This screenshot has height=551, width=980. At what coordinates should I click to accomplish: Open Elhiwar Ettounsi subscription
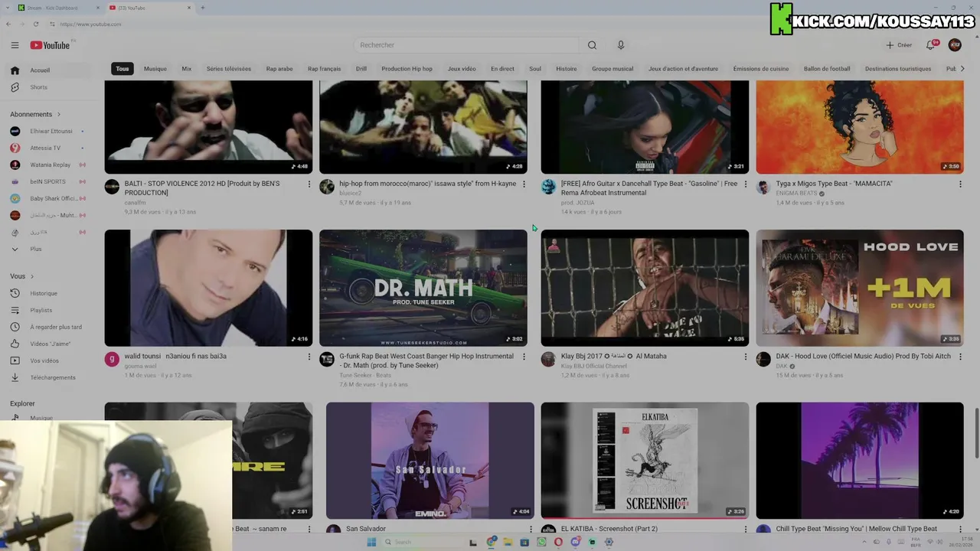click(x=50, y=131)
